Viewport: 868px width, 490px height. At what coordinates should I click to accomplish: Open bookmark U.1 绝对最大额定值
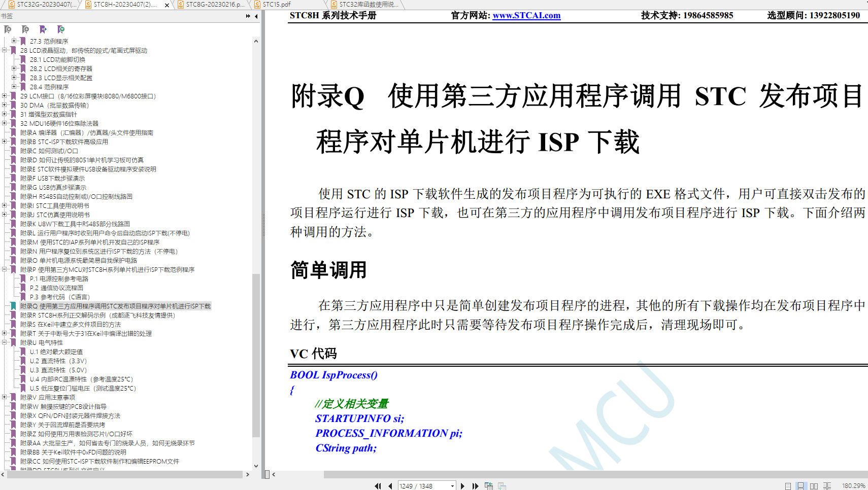[56, 352]
